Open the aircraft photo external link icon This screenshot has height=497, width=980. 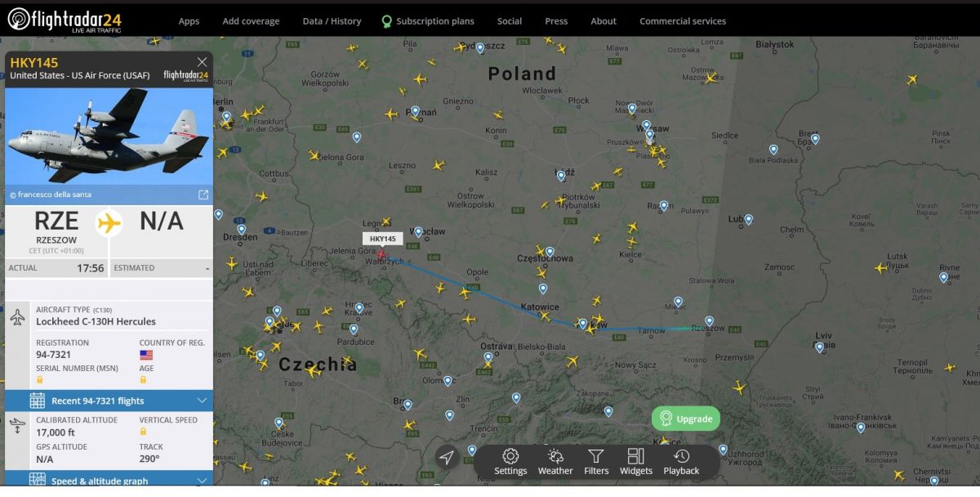click(203, 195)
